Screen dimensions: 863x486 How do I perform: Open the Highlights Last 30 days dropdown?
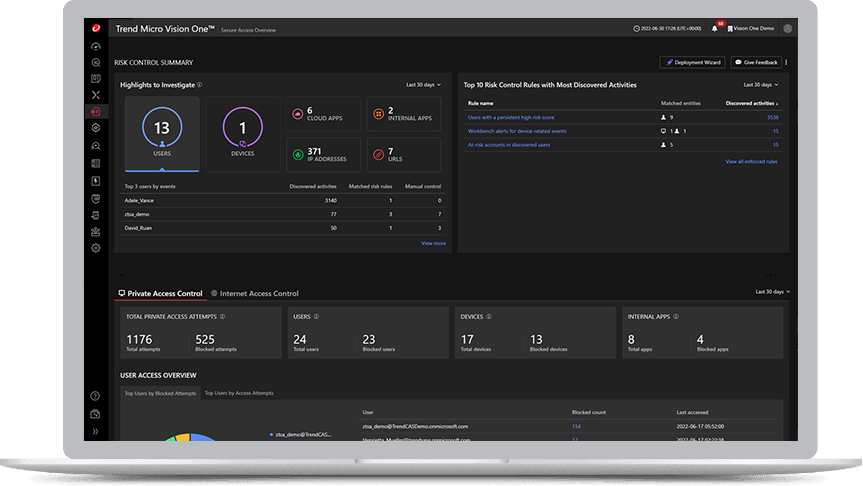423,85
